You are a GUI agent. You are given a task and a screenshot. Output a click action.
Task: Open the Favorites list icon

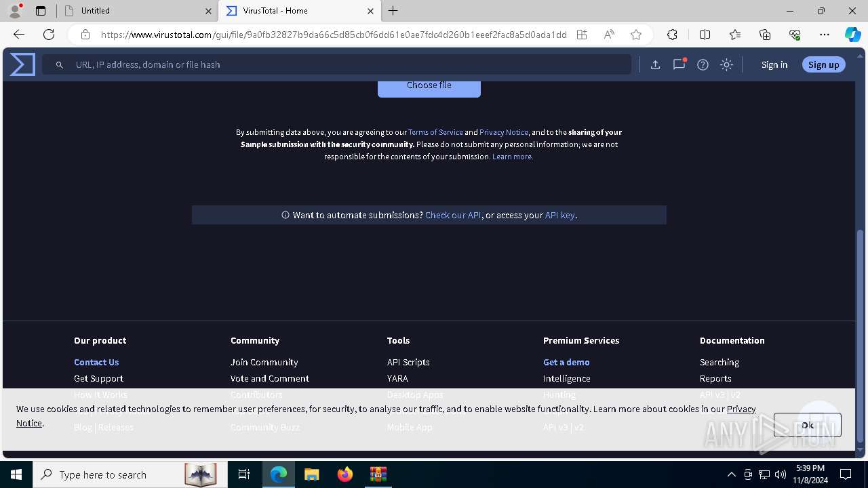[x=735, y=35]
